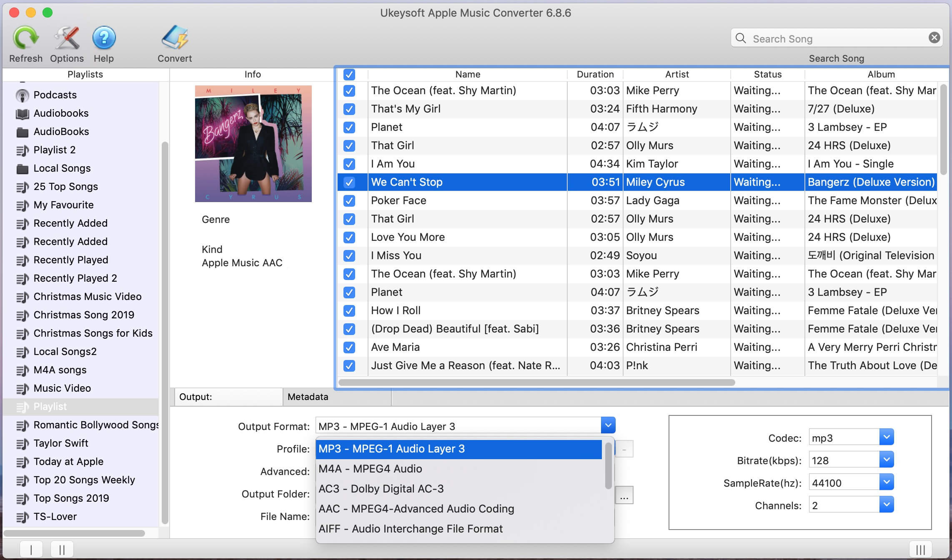The width and height of the screenshot is (952, 560).
Task: Select the Metadata tab in output settings
Action: click(307, 397)
